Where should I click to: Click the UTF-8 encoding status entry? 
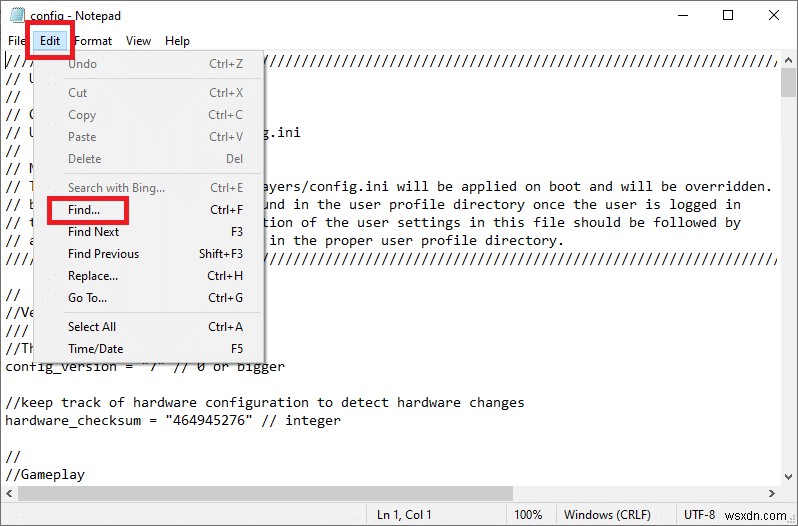pyautogui.click(x=699, y=515)
